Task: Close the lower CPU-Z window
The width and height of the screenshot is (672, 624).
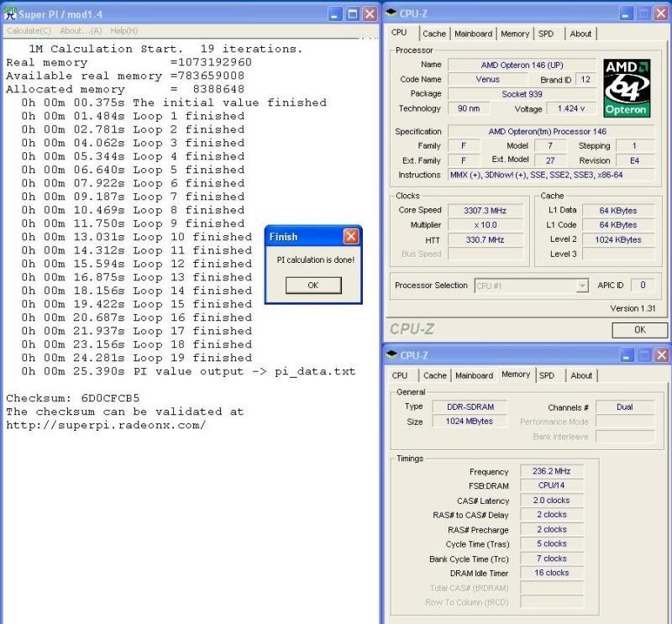Action: point(661,355)
